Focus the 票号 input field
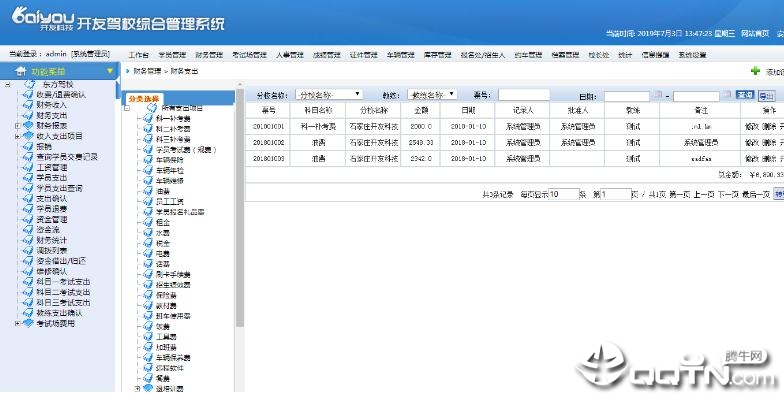 pyautogui.click(x=524, y=94)
